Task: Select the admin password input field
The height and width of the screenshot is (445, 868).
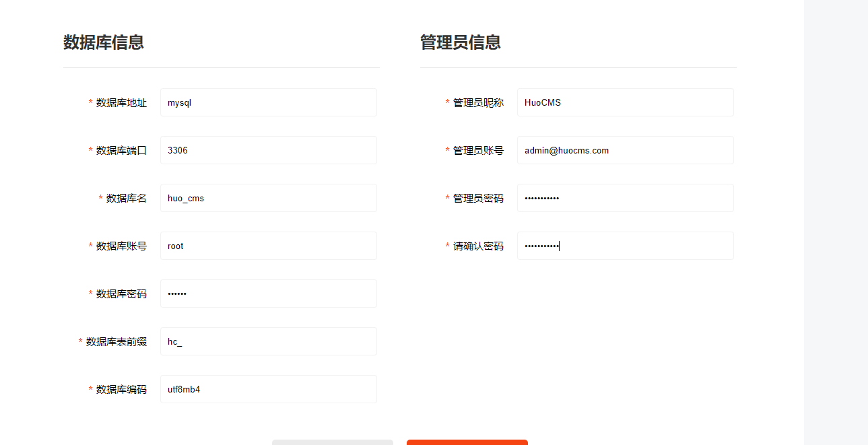Action: [x=625, y=197]
